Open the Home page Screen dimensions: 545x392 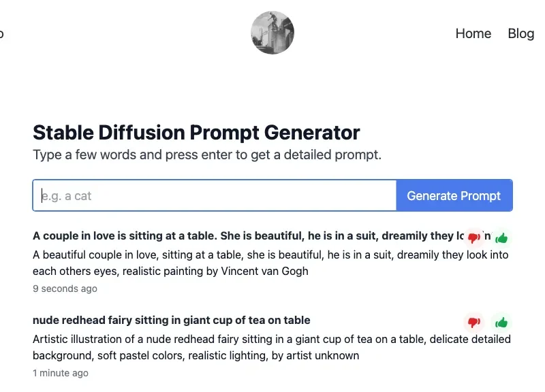pyautogui.click(x=473, y=33)
